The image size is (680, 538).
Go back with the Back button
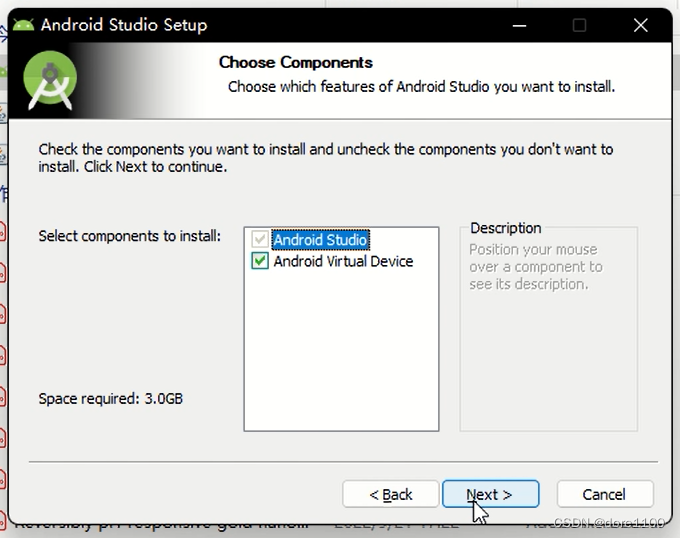(390, 494)
